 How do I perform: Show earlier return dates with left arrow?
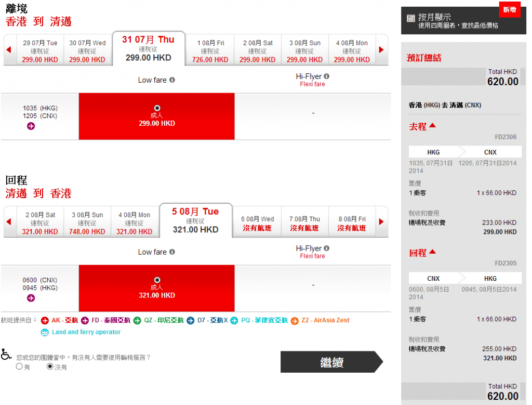(x=9, y=222)
